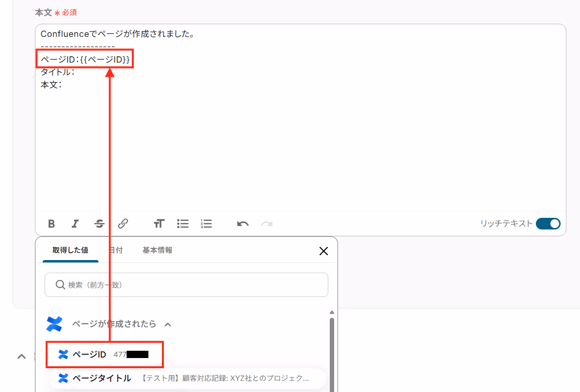
Task: Switch to the 取得した値 tab
Action: tap(70, 250)
